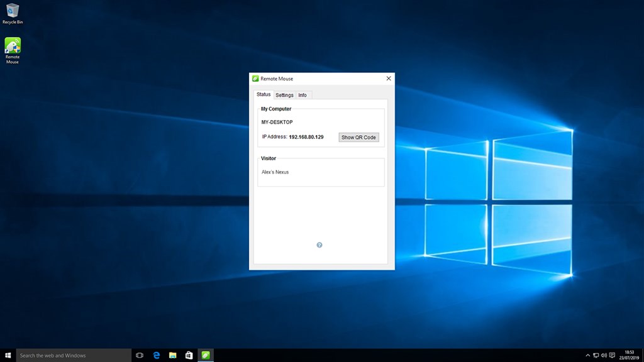Select the IP address 192.168.80.129
This screenshot has width=644, height=362.
[306, 137]
